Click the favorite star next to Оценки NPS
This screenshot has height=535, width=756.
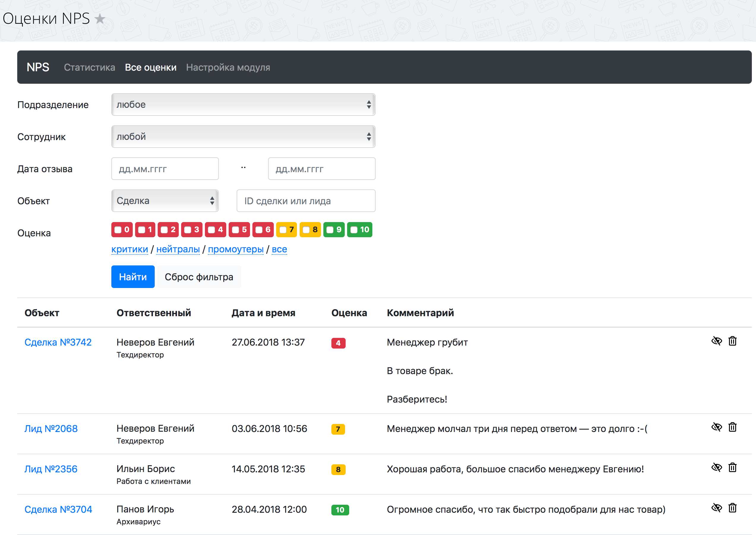tap(100, 19)
